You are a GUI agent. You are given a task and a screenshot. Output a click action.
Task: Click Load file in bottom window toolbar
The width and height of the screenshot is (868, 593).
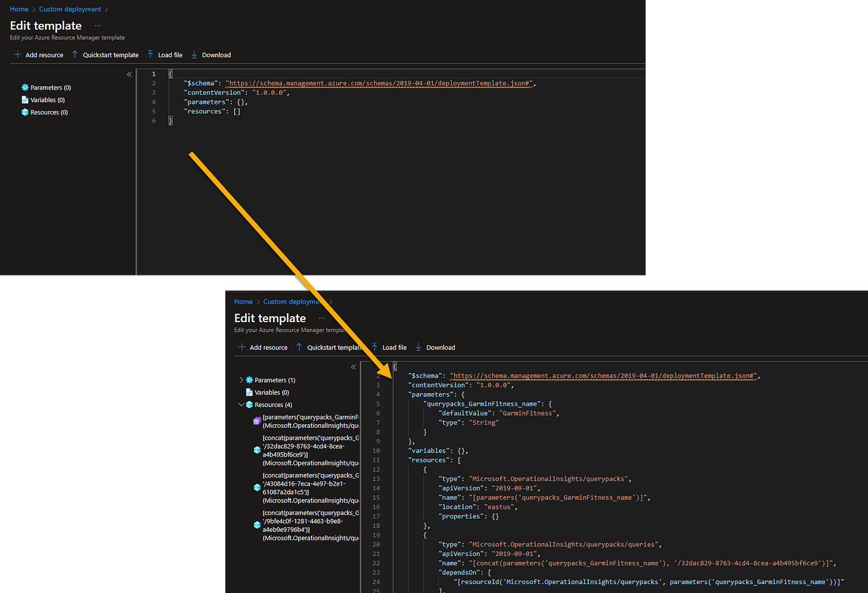(389, 347)
